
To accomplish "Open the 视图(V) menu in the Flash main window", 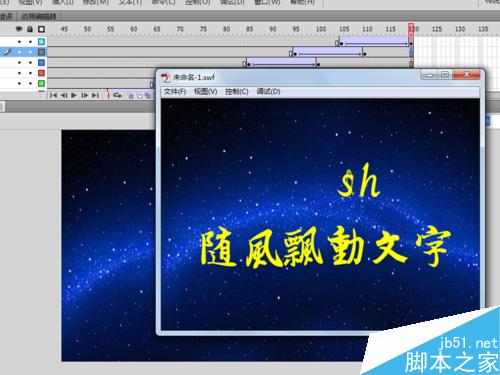I will [30, 2].
